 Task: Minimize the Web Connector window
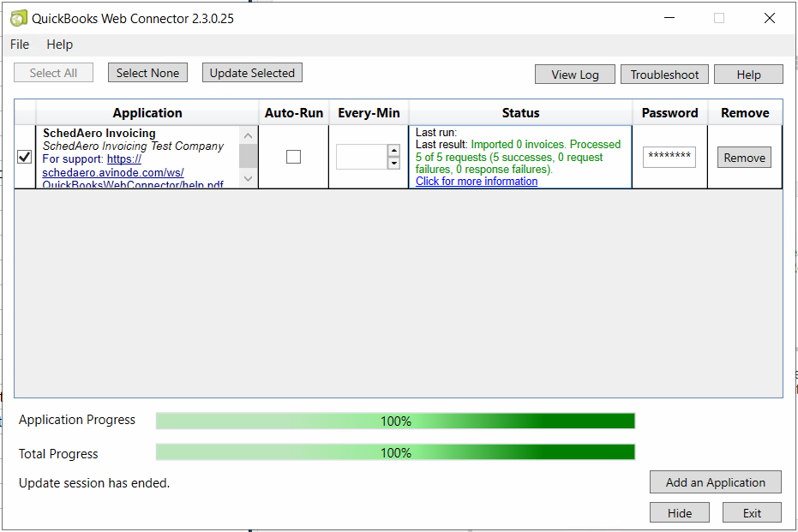click(669, 18)
